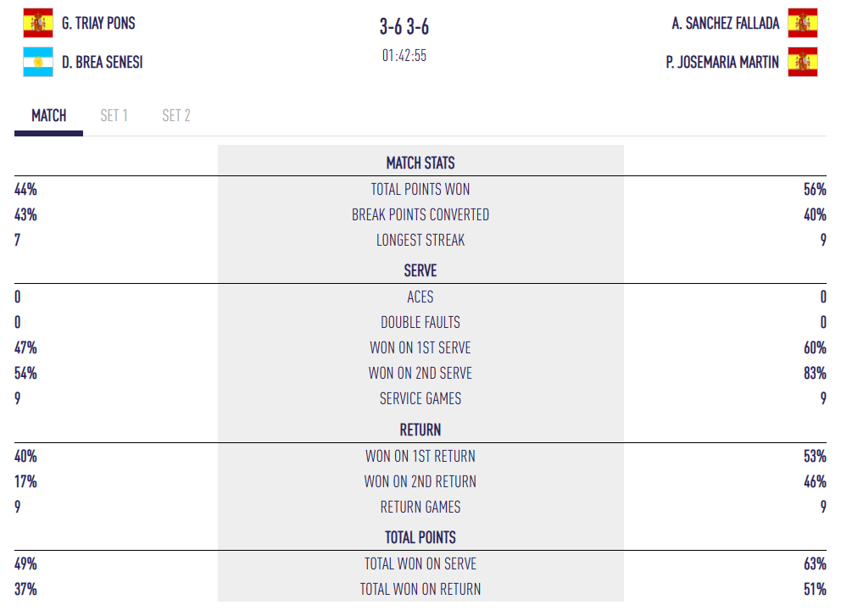Screen dimensions: 841x616
Task: Switch to the MATCH tab
Action: pyautogui.click(x=48, y=116)
